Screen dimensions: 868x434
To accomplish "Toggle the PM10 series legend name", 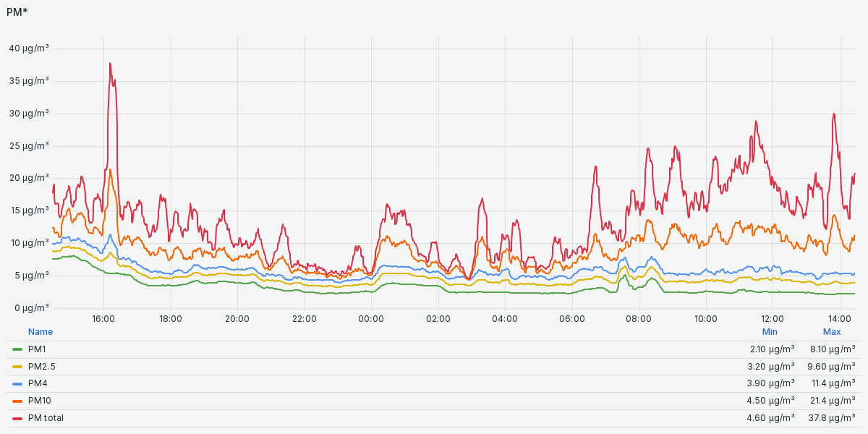I will (39, 401).
